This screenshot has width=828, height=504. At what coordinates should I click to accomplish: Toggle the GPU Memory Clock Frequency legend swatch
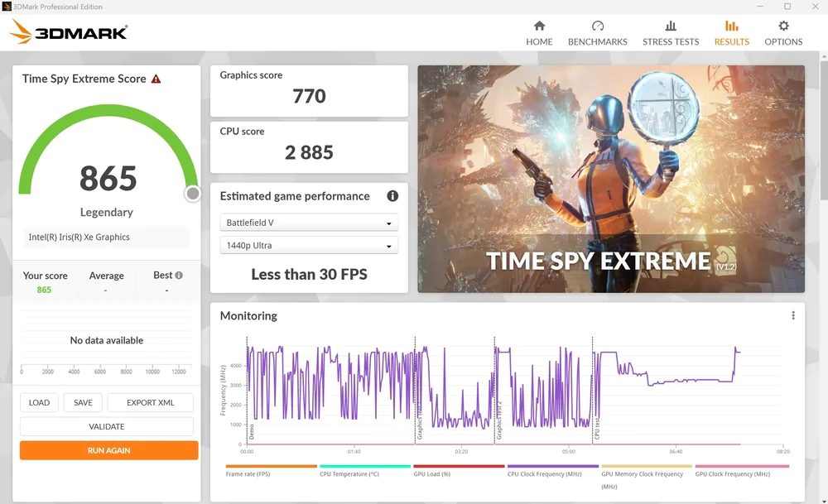coord(647,467)
